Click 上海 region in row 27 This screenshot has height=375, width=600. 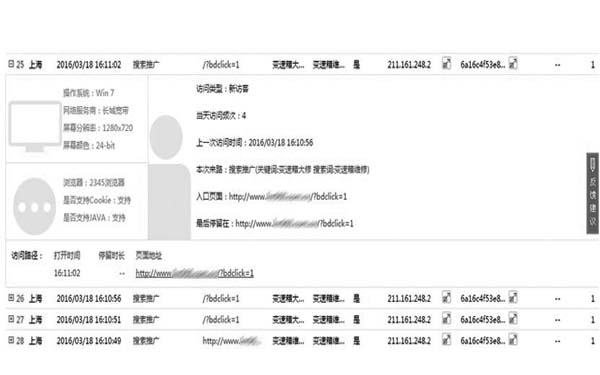[x=36, y=320]
